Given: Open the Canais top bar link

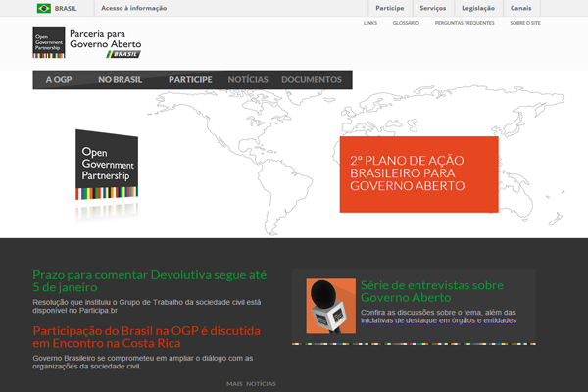Looking at the screenshot, I should (x=520, y=8).
